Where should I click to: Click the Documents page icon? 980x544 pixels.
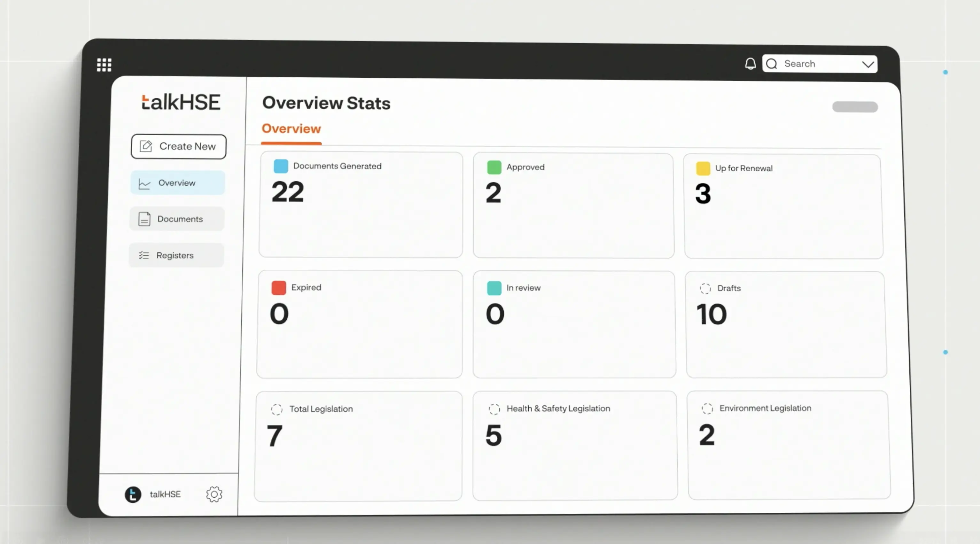[144, 219]
